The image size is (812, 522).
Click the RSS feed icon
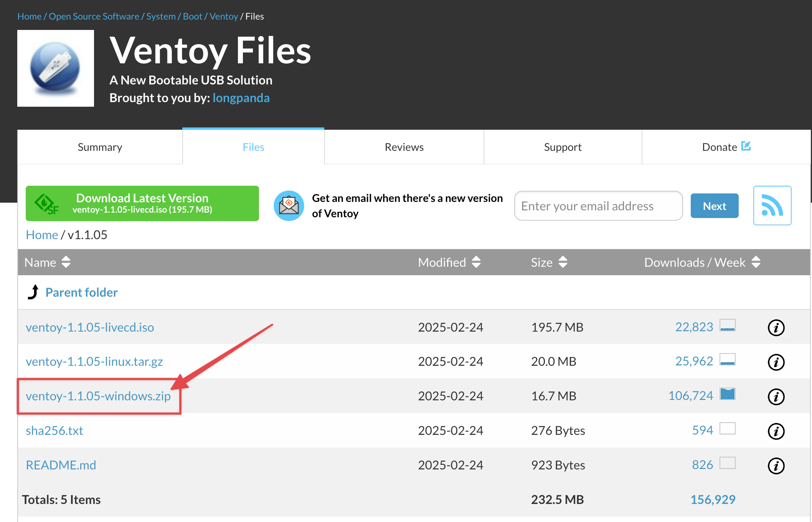tap(772, 205)
